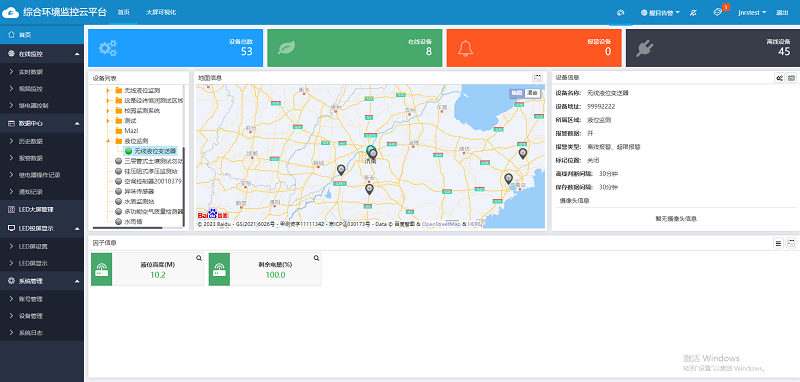Switch map to 混合 view
Screen dimensions: 800x382
point(533,93)
